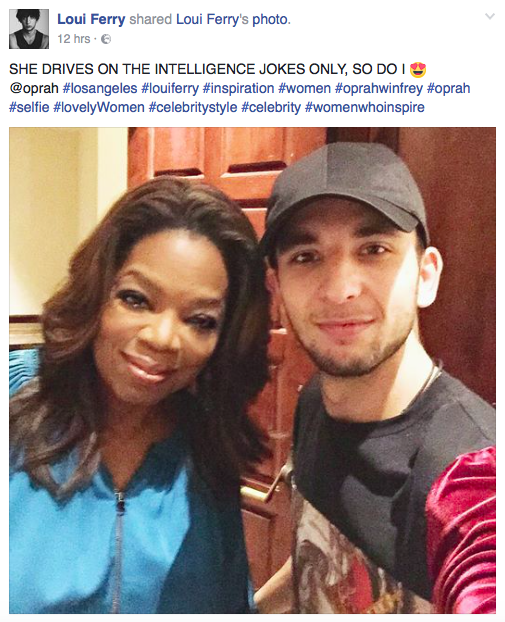The image size is (505, 622).
Task: Open the #celebrity hashtag
Action: (271, 107)
